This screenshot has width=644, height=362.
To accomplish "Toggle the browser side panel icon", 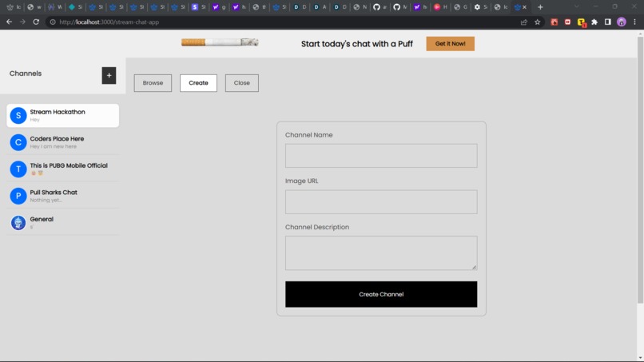I will pos(608,22).
